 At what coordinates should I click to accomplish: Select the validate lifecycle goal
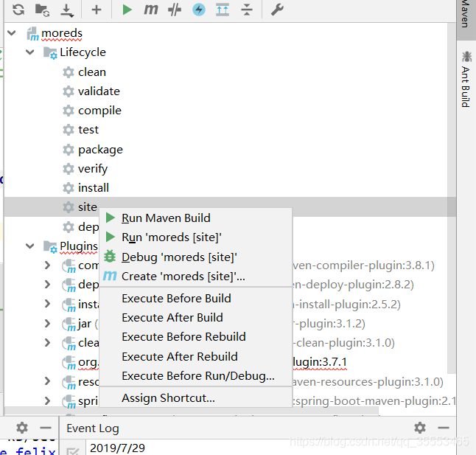(99, 91)
